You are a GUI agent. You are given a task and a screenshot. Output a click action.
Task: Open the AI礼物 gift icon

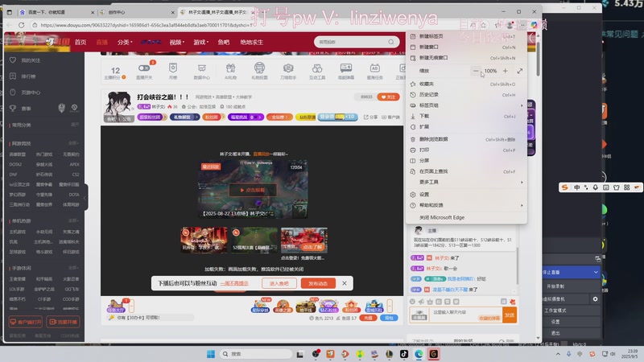click(x=230, y=68)
